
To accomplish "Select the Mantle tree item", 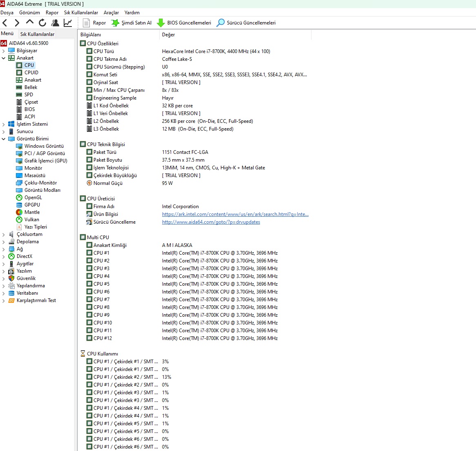I will coord(32,212).
